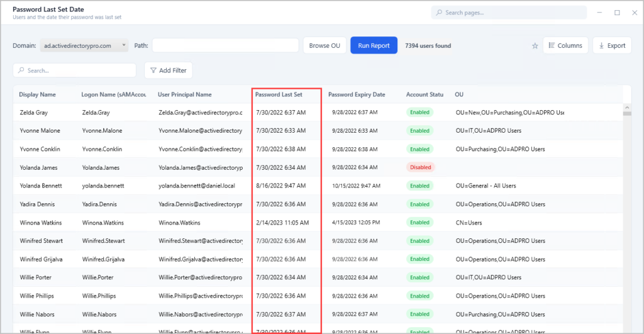Select Winona Watkins display name
The image size is (644, 334).
tap(41, 223)
